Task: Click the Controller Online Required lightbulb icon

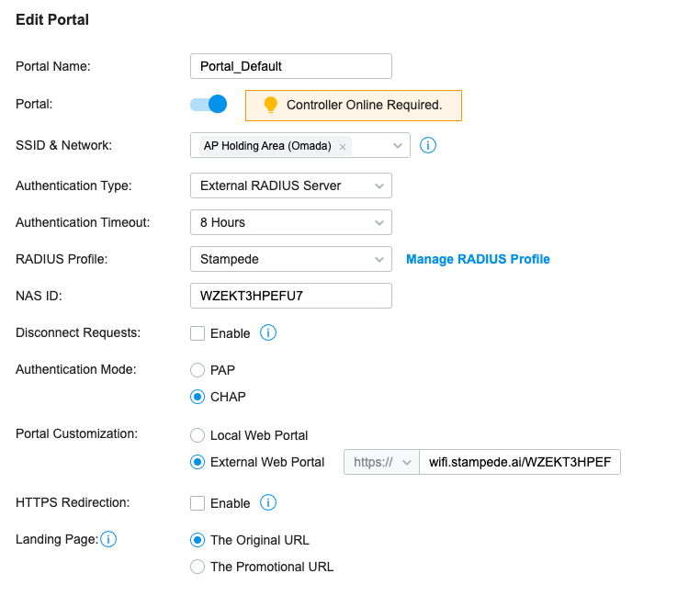Action: point(270,105)
